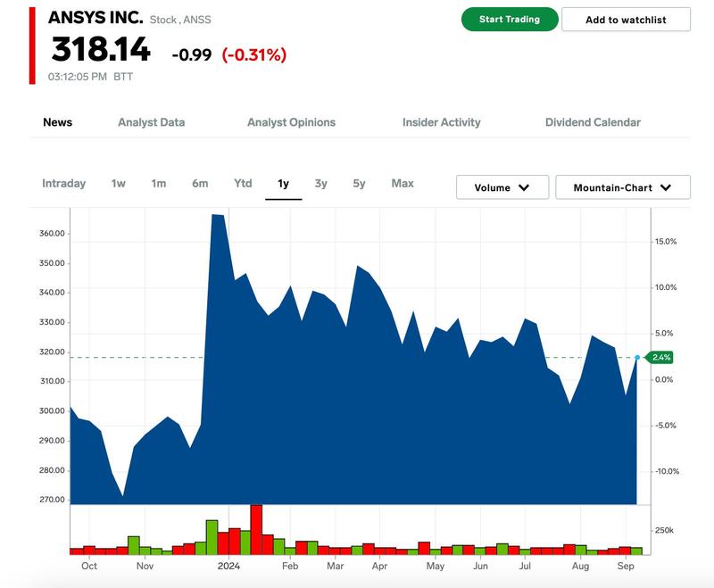Add ANSYS to watchlist

pos(626,20)
